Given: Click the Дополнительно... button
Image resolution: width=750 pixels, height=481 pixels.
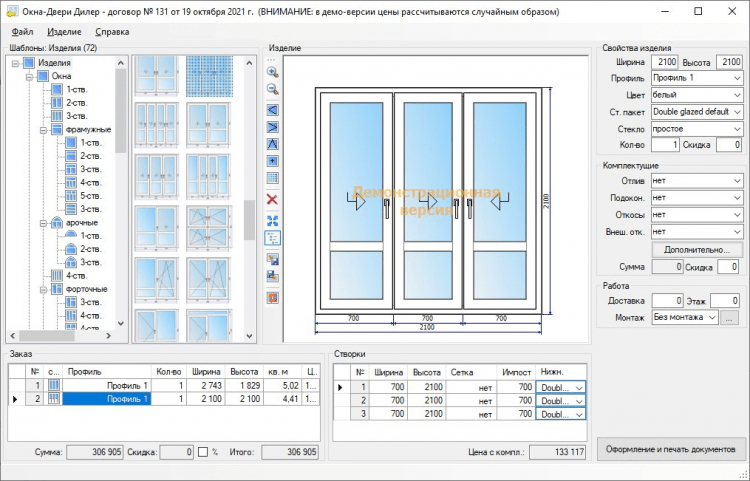Looking at the screenshot, I should (x=696, y=249).
